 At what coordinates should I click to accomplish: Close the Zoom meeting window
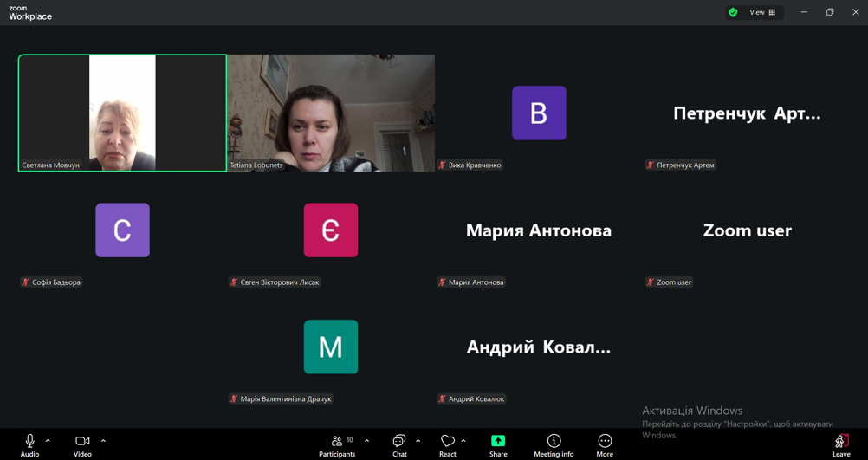coord(855,12)
